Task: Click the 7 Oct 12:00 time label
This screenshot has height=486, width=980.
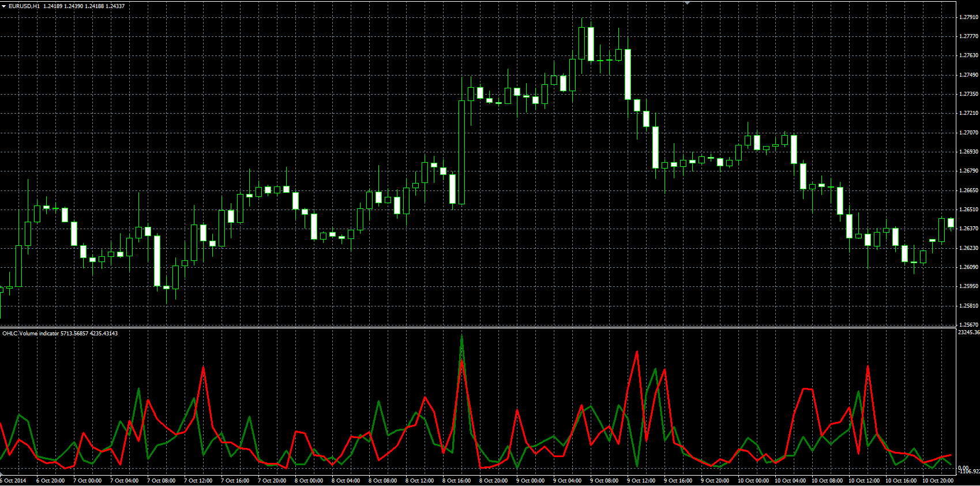Action: 198,481
